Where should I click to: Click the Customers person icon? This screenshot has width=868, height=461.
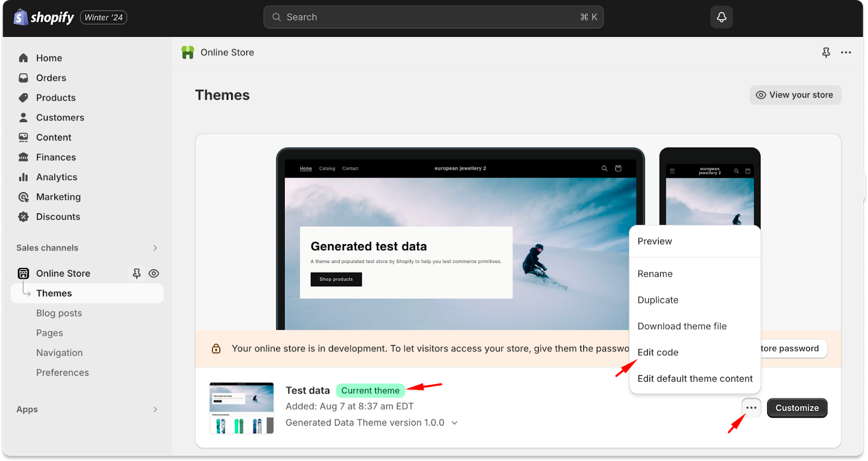tap(23, 117)
